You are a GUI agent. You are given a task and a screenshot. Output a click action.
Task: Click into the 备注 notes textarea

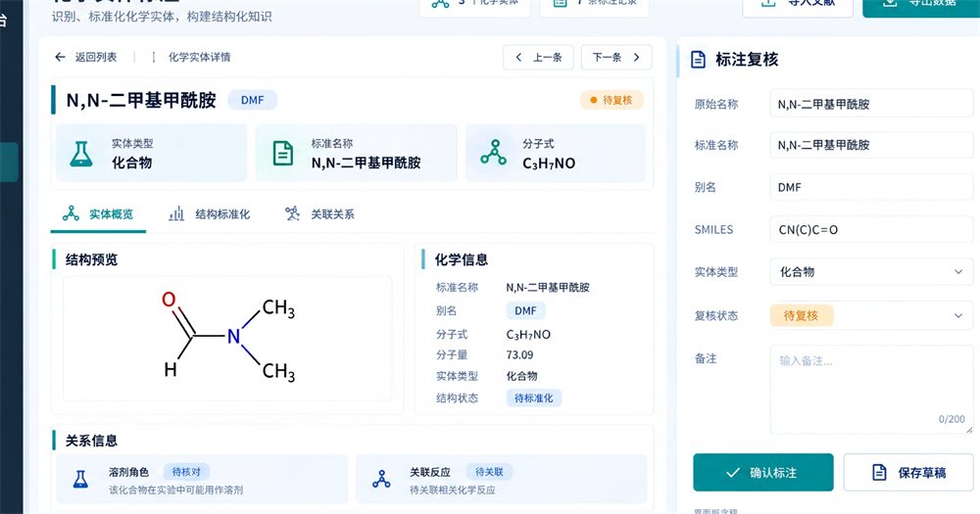coord(871,389)
